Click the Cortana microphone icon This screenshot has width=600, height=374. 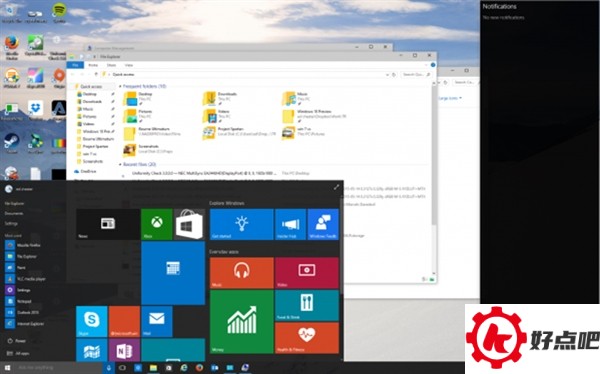(109, 368)
